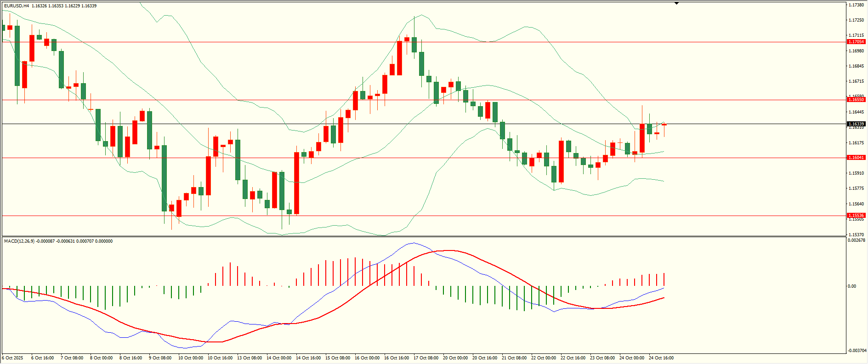
Task: Click the 17 Oct 08:00 time label
Action: tap(426, 358)
